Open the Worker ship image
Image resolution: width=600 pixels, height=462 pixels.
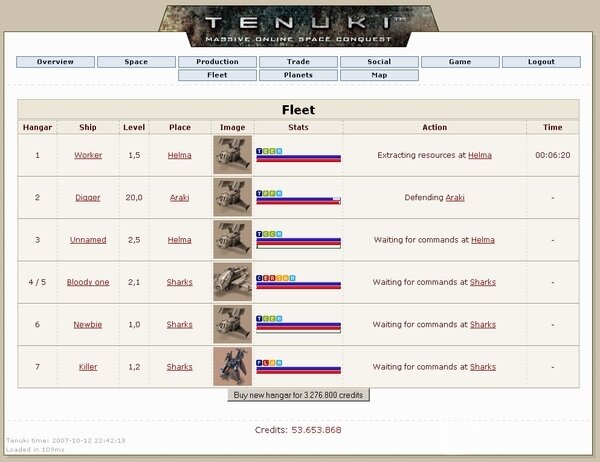click(x=233, y=155)
